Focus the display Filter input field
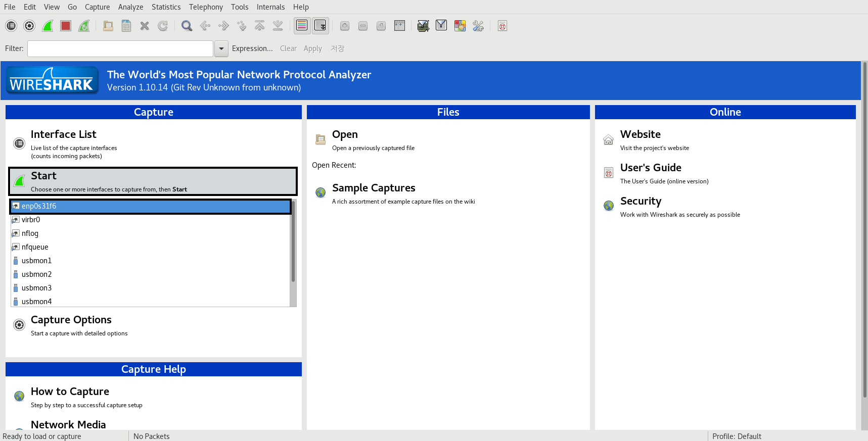The height and width of the screenshot is (441, 868). pos(120,48)
